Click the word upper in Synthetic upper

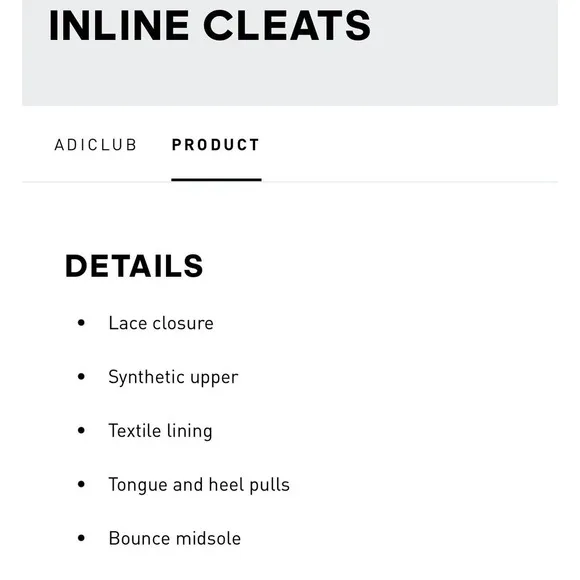click(x=214, y=379)
